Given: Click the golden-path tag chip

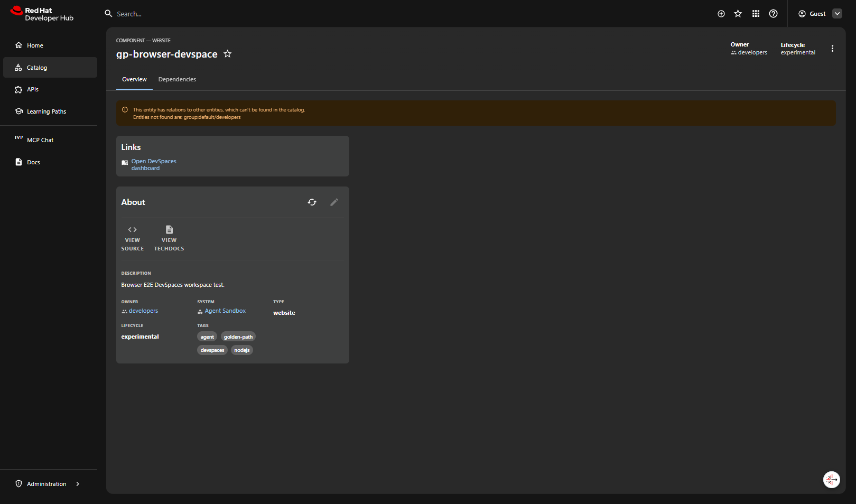Looking at the screenshot, I should [238, 337].
